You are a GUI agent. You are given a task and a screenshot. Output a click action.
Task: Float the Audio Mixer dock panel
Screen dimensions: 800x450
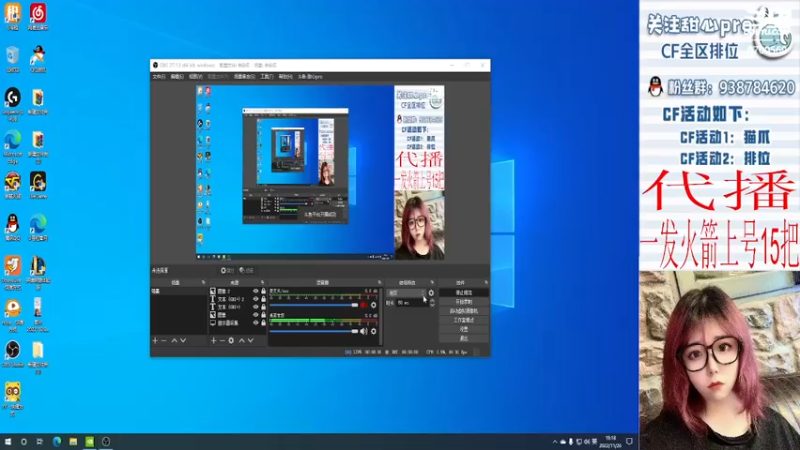coord(379,282)
